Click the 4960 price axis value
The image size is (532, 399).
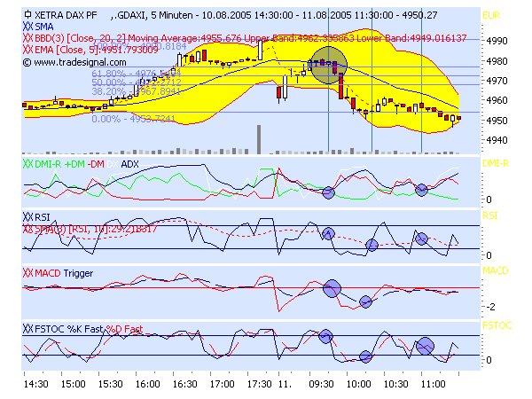(497, 100)
